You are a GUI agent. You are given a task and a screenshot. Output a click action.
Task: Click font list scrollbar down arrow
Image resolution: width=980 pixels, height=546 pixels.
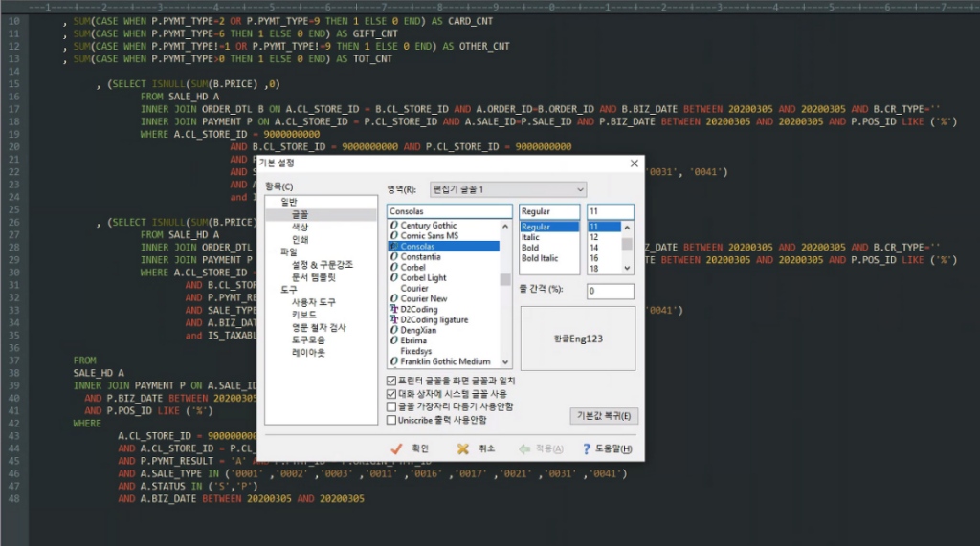pyautogui.click(x=505, y=362)
